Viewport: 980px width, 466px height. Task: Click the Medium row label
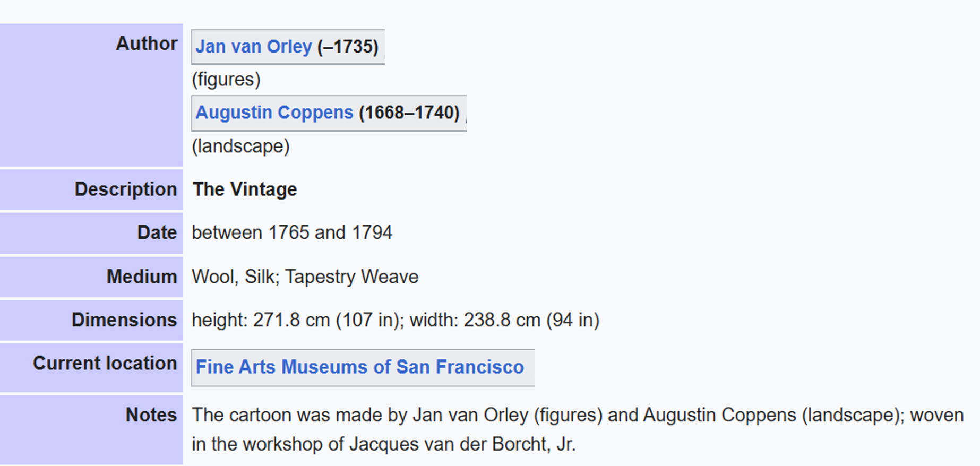(x=142, y=277)
